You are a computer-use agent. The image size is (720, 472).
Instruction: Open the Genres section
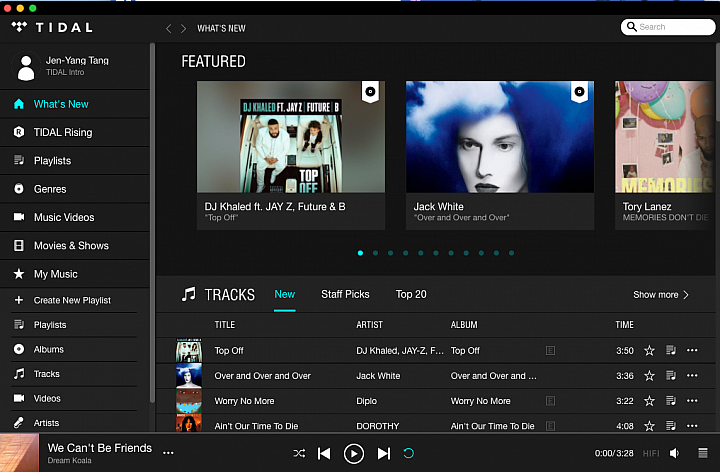click(x=74, y=189)
